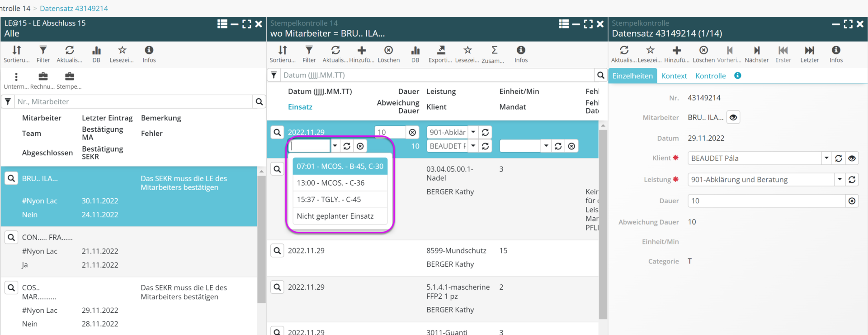Open the 901-Abklär dropdown in selected row

pos(473,132)
